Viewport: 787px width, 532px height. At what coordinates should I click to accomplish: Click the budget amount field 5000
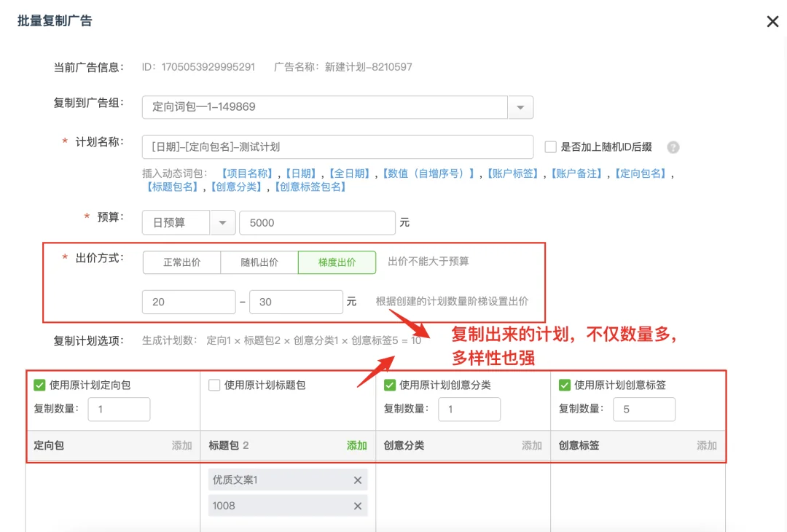click(x=317, y=223)
